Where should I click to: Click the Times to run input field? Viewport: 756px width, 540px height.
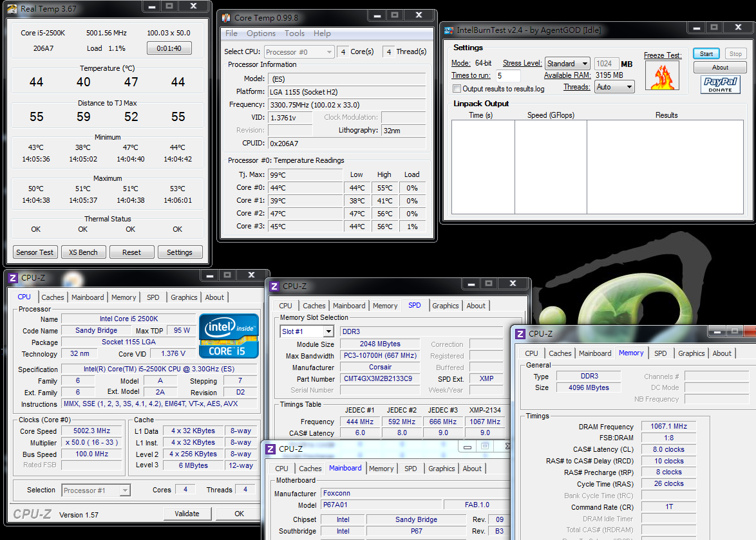(x=508, y=76)
